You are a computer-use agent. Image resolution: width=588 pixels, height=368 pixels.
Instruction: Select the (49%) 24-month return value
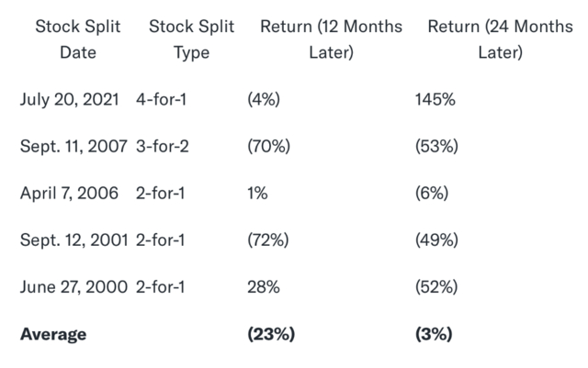point(436,240)
